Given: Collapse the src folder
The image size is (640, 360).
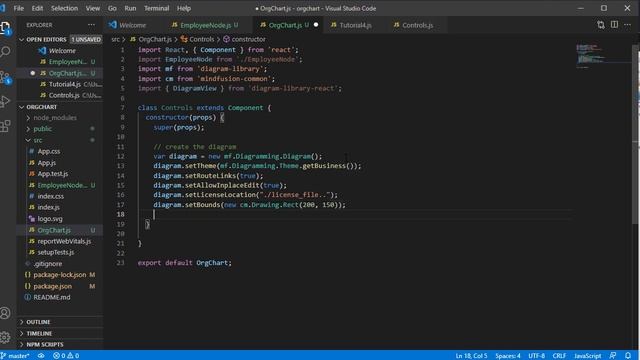Looking at the screenshot, I should pos(38,140).
